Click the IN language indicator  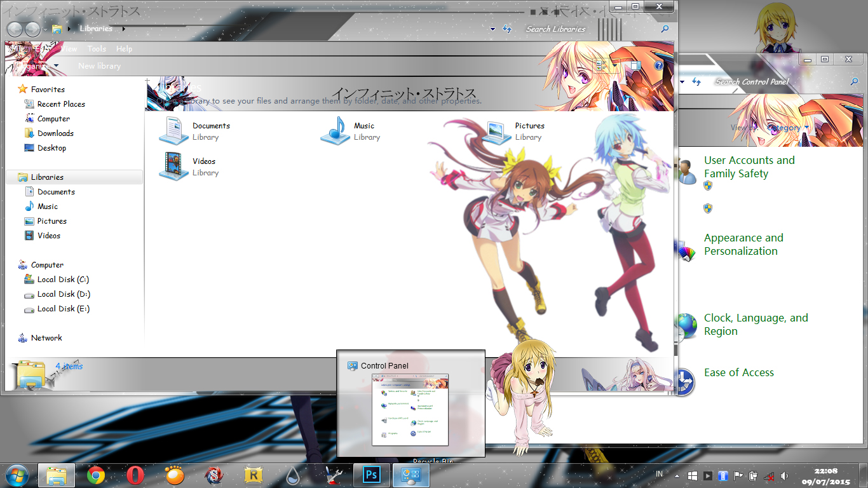click(x=659, y=475)
